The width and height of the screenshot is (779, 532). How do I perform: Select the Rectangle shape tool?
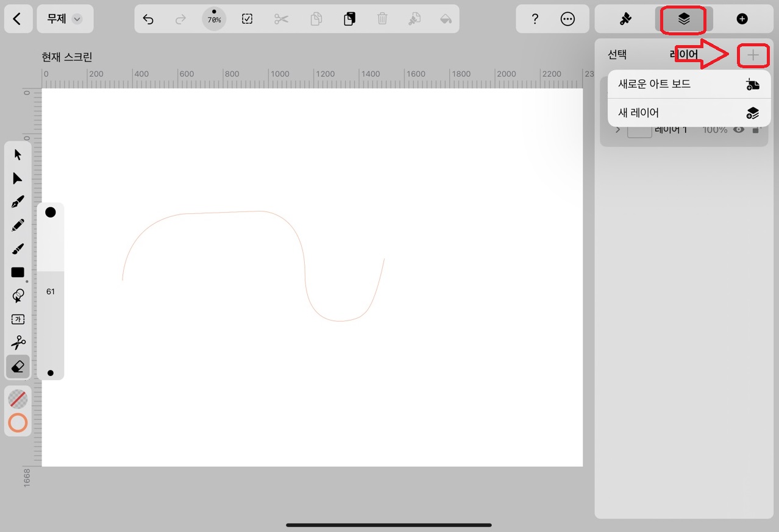(x=18, y=272)
